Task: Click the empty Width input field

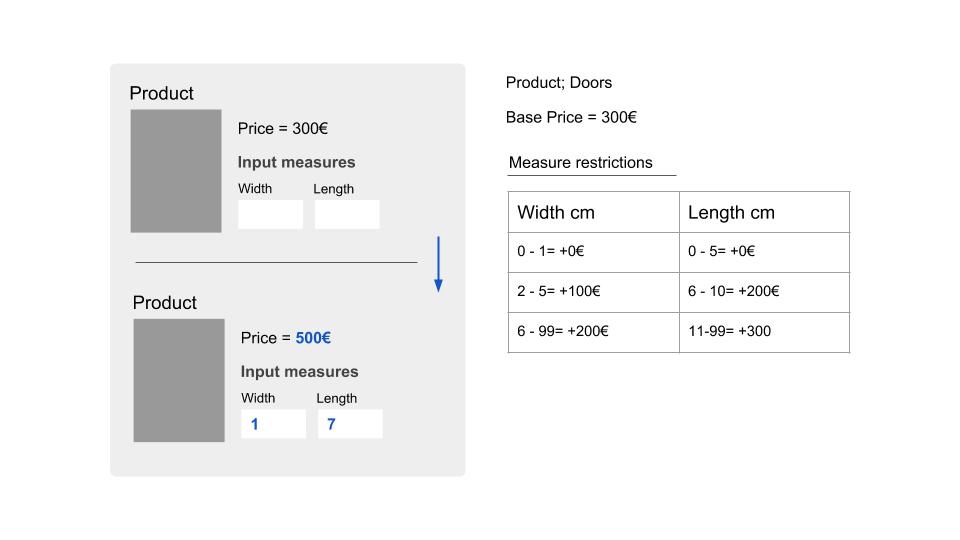Action: point(270,214)
